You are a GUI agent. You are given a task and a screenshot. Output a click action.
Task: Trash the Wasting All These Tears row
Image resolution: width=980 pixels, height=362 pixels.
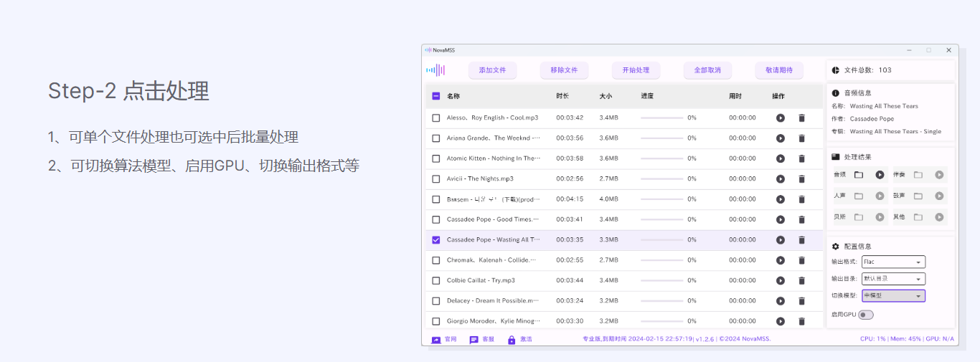point(801,240)
